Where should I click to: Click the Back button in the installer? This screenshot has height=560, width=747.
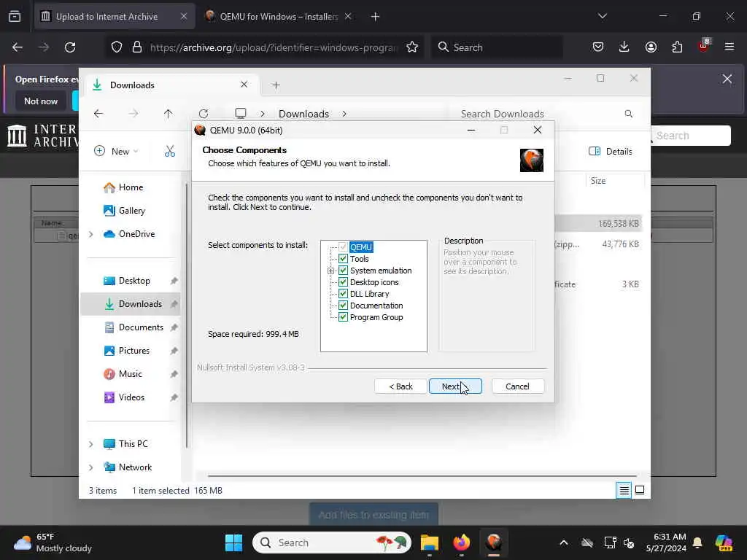[x=400, y=386]
